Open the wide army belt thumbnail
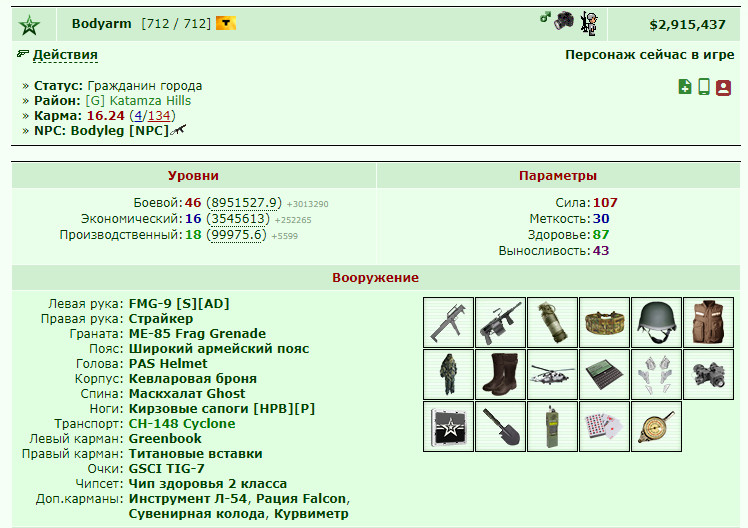Image resolution: width=748 pixels, height=528 pixels. pyautogui.click(x=604, y=322)
